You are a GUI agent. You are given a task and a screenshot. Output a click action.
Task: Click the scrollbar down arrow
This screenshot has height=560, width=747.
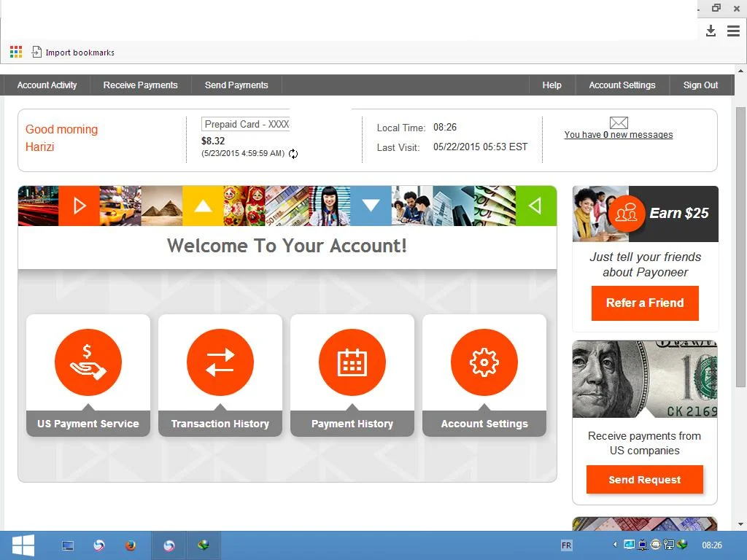(740, 524)
